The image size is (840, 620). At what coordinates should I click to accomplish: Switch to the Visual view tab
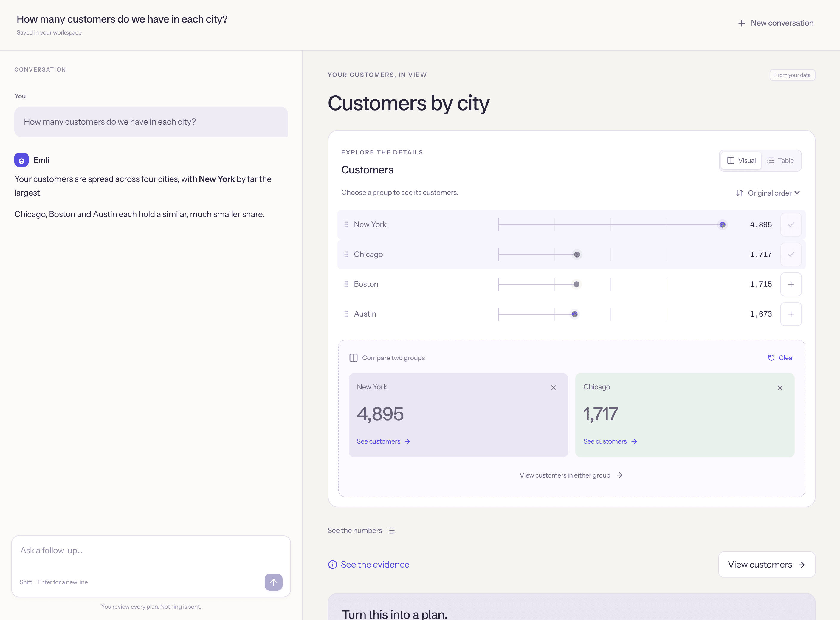tap(741, 161)
